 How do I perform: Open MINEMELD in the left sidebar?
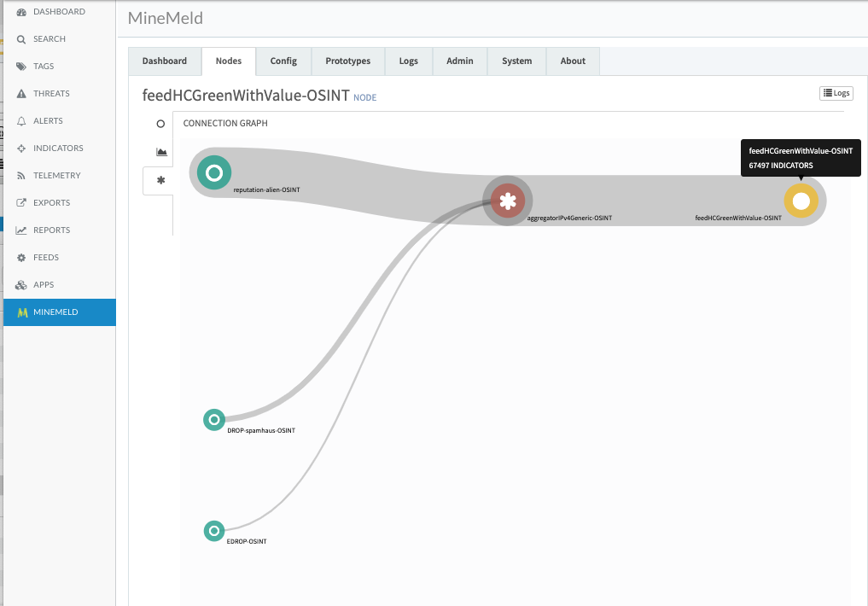59,312
